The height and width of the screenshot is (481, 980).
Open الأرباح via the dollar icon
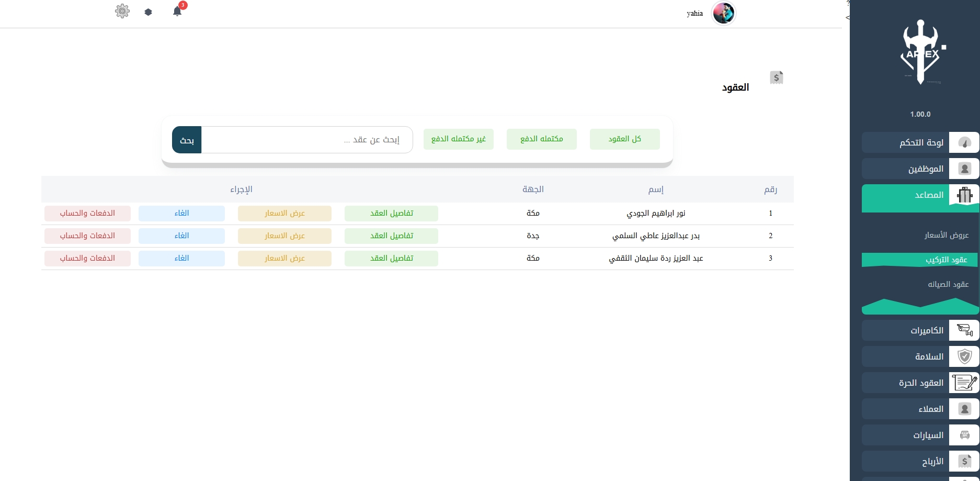point(964,461)
